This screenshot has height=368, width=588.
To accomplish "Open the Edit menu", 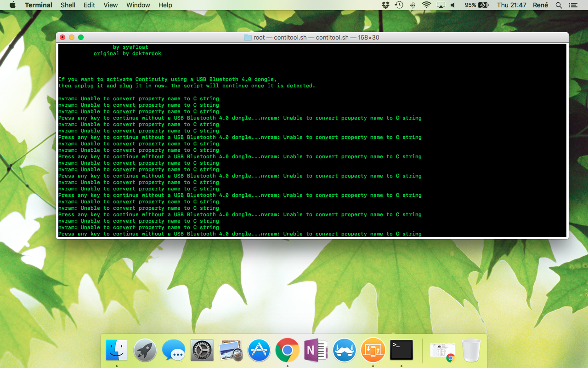I will coord(89,5).
